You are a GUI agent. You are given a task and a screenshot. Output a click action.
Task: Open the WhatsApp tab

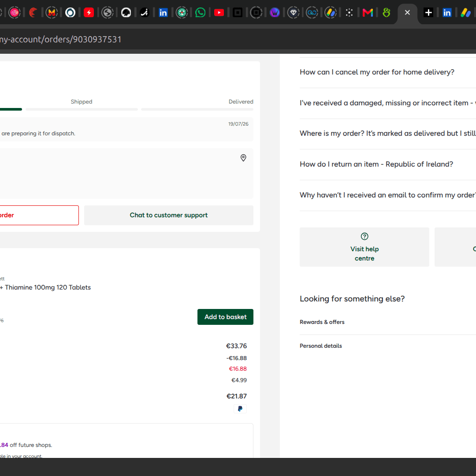200,12
